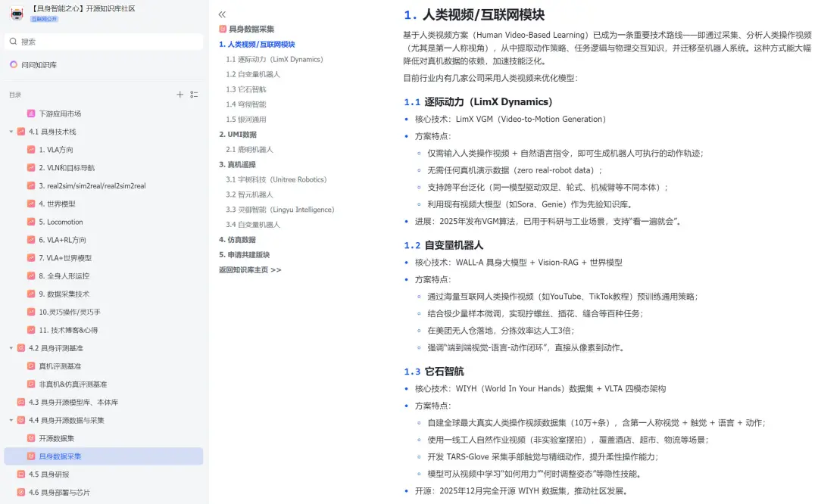Jump to outline 1.4 穹彻智能
Image resolution: width=818 pixels, height=504 pixels.
(x=245, y=104)
